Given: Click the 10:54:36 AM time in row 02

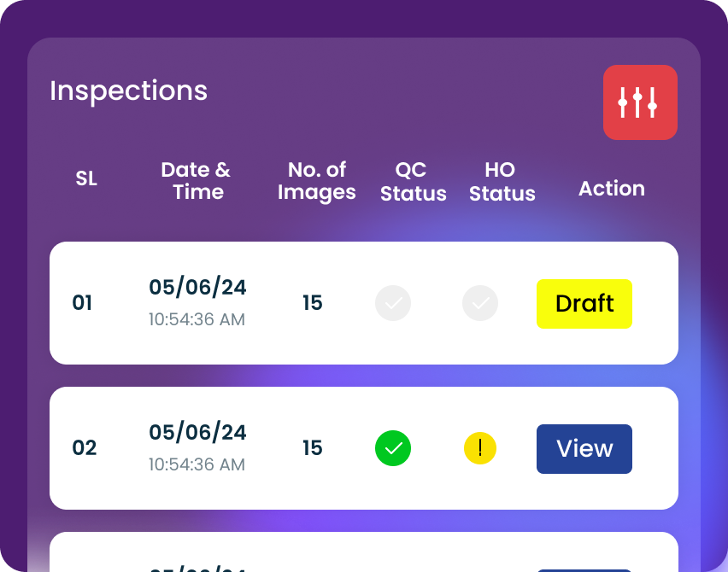Looking at the screenshot, I should [x=197, y=465].
